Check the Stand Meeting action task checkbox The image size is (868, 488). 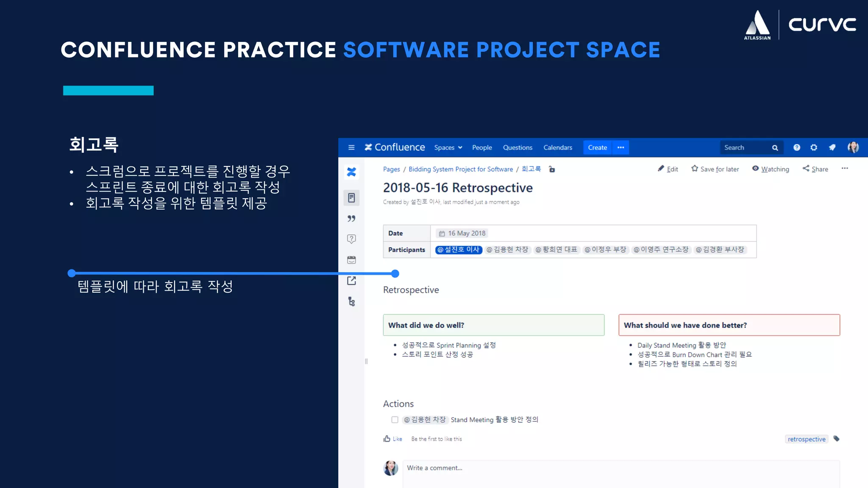coord(395,420)
